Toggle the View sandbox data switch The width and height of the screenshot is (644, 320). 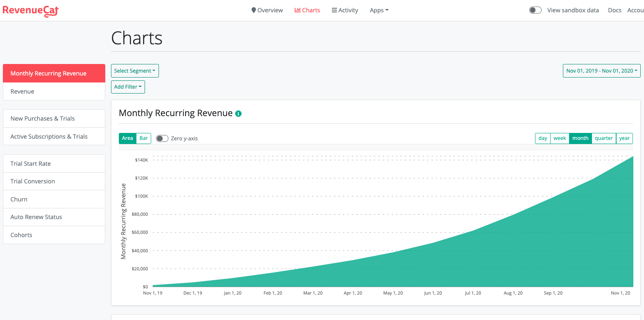pos(535,10)
